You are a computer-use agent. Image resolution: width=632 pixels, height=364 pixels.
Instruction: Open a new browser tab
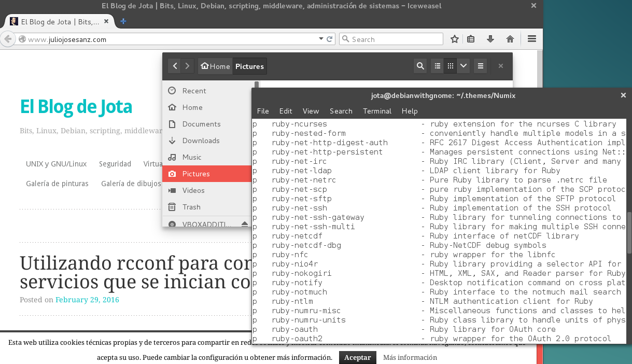123,22
